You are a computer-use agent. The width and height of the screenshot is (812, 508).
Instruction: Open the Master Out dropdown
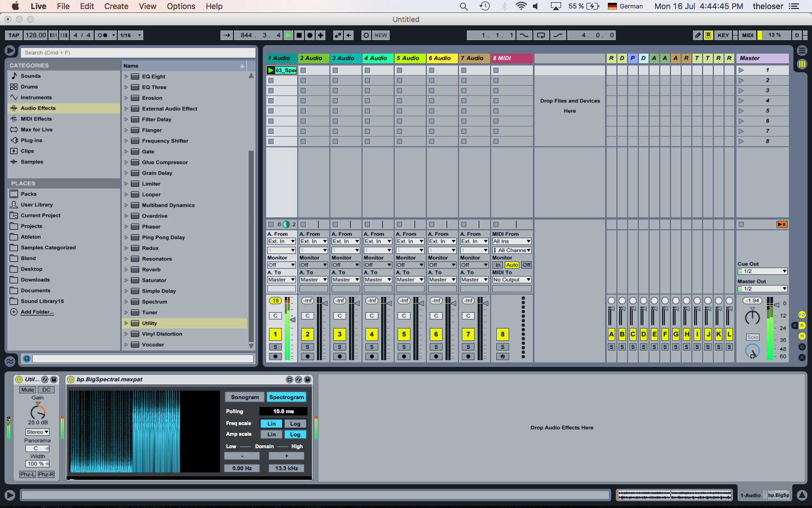762,288
